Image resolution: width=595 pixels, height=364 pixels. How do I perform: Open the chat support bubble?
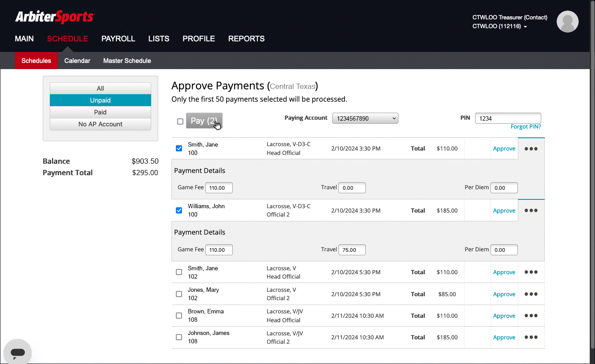point(18,352)
